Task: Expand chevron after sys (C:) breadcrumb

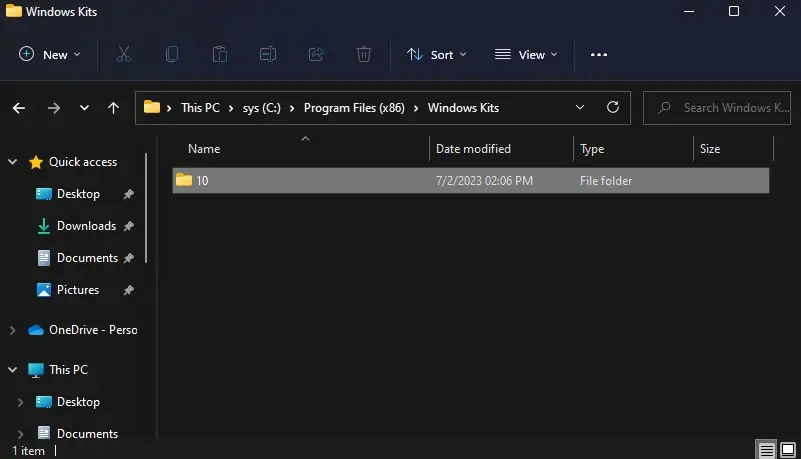Action: (292, 108)
